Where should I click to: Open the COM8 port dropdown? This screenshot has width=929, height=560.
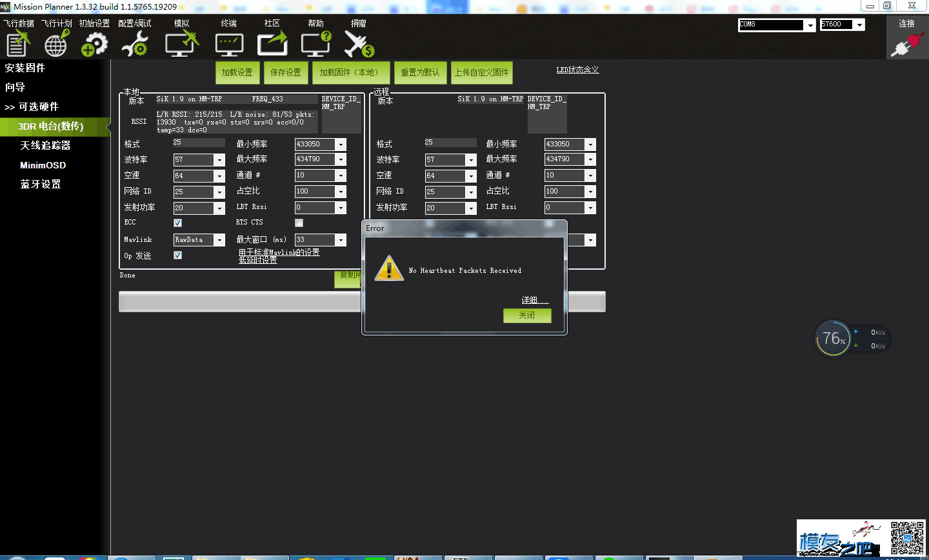(x=810, y=25)
